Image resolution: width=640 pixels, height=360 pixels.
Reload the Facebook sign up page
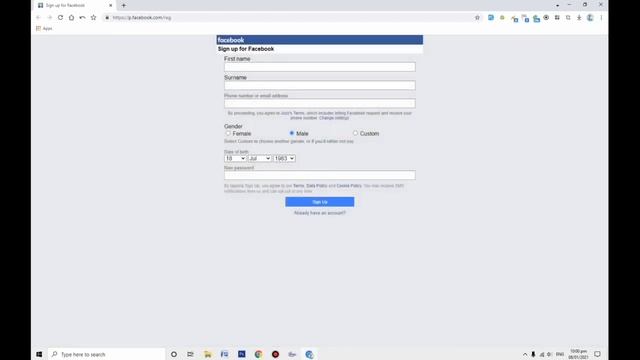point(60,18)
